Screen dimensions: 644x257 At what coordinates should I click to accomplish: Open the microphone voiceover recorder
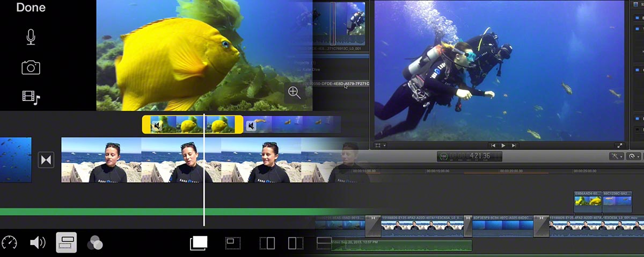pyautogui.click(x=31, y=37)
